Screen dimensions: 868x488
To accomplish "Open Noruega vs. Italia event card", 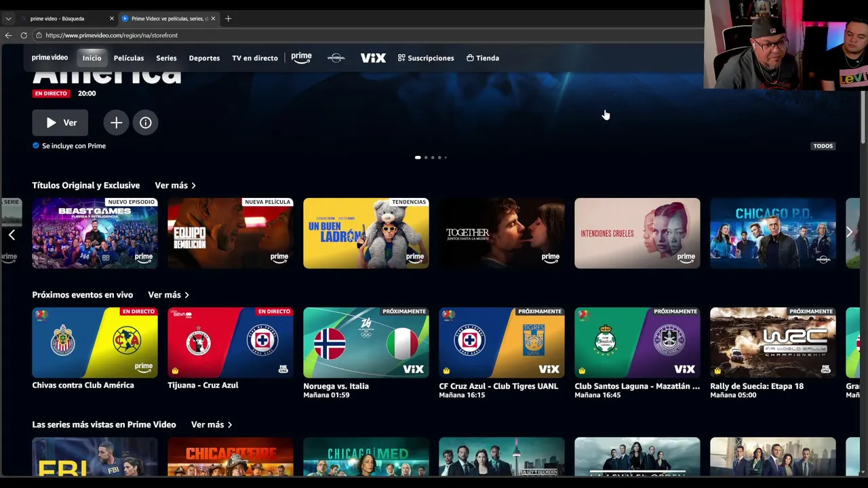I will tap(366, 342).
